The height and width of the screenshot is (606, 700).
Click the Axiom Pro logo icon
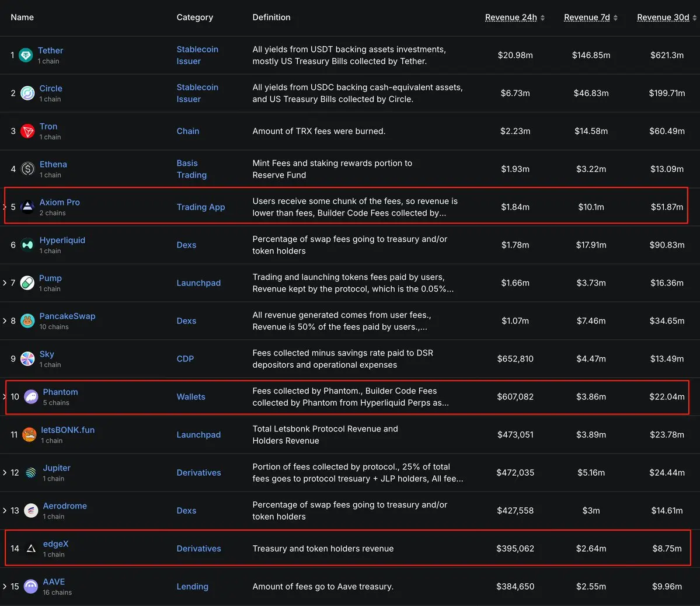[27, 207]
